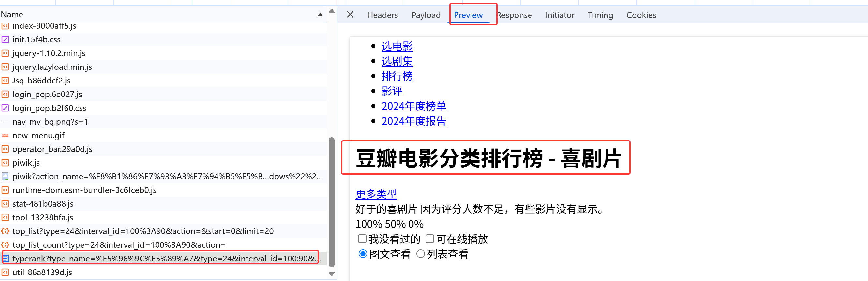Click the script icon beside jquery.lazyload.min.js
This screenshot has width=868, height=281.
pos(5,67)
